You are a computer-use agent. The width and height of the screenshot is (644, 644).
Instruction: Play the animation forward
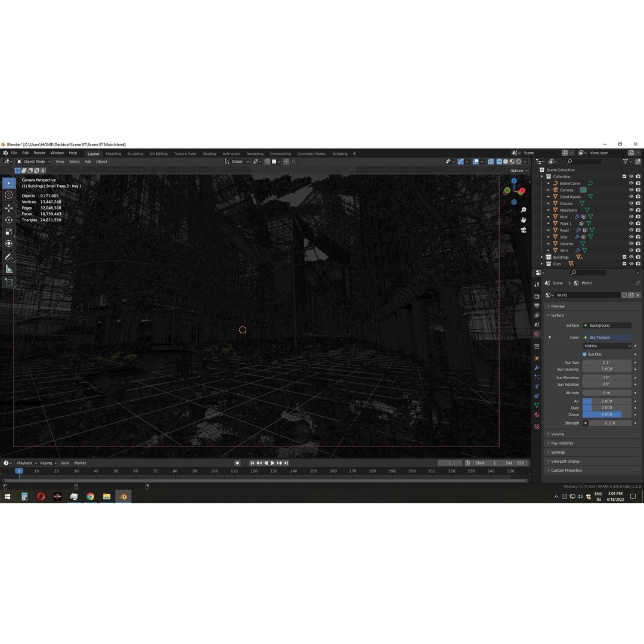(273, 463)
